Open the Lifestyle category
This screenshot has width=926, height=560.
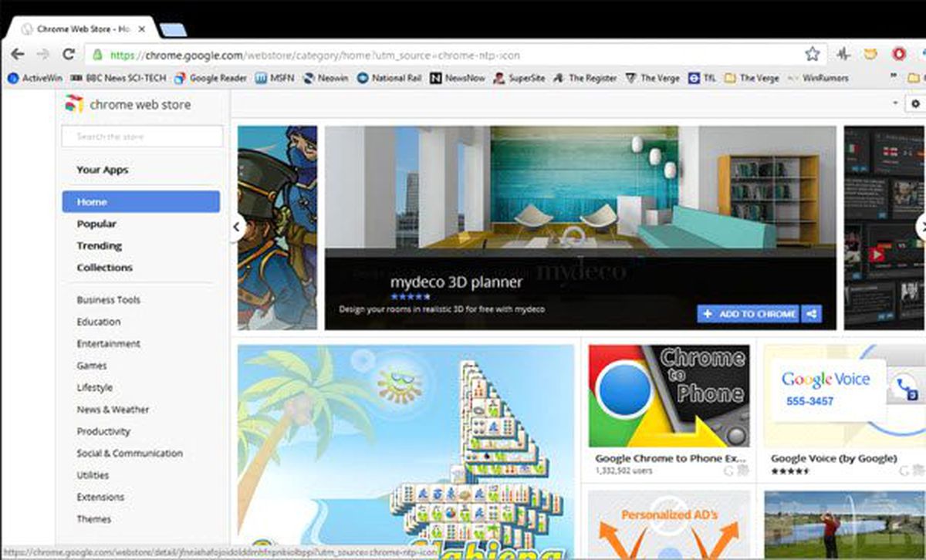click(95, 387)
